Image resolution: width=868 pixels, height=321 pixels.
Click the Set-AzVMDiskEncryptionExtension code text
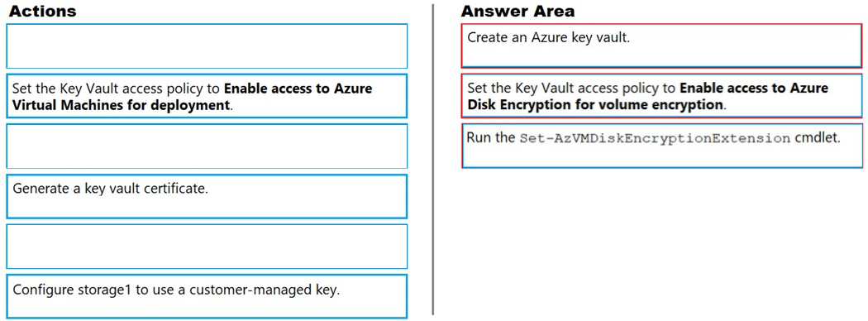pyautogui.click(x=655, y=139)
